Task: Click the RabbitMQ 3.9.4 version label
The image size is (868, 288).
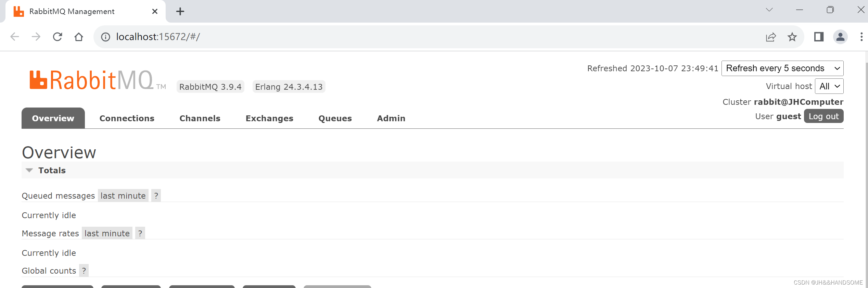Action: [210, 87]
